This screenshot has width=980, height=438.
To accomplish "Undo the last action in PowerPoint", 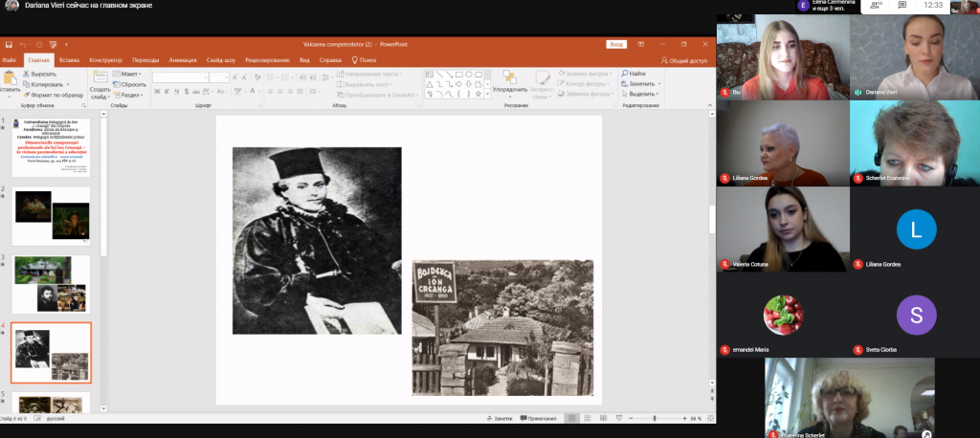I will (x=23, y=44).
